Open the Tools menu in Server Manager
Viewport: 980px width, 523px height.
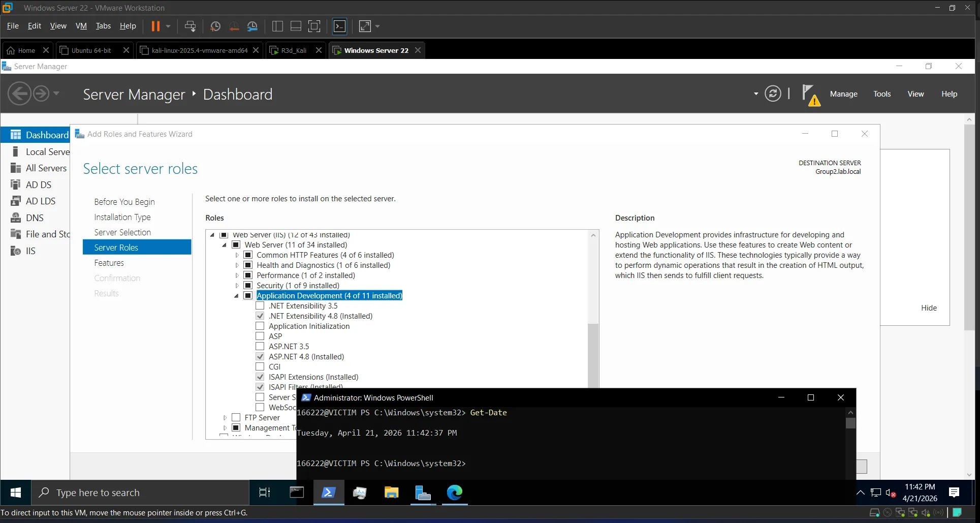pos(882,94)
